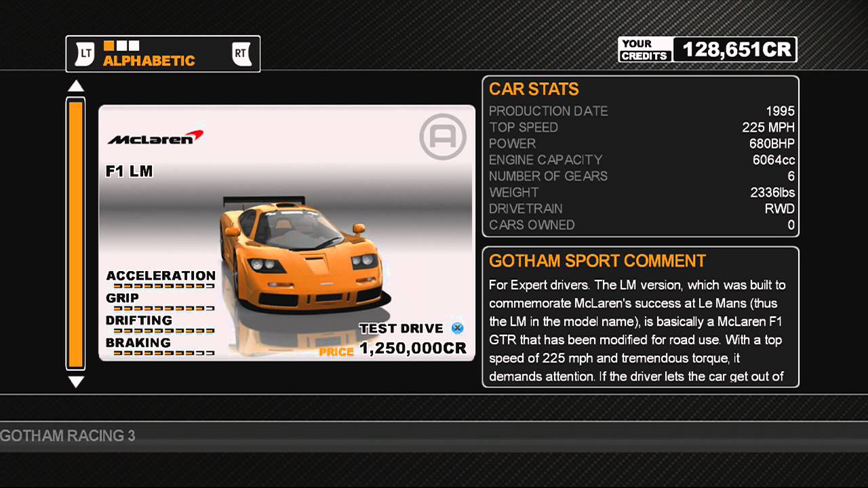The image size is (868, 488).
Task: Click the orange PRICE label
Action: pyautogui.click(x=337, y=352)
